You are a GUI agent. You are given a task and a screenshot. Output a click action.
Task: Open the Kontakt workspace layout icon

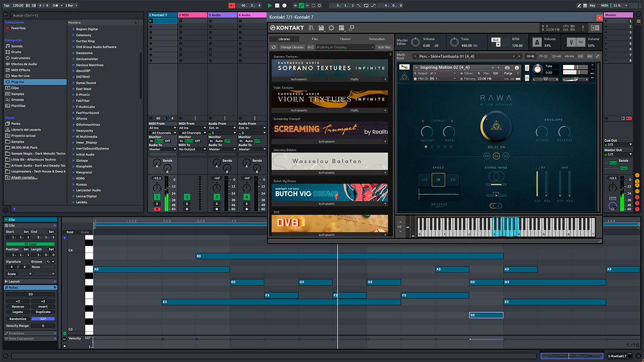point(341,28)
